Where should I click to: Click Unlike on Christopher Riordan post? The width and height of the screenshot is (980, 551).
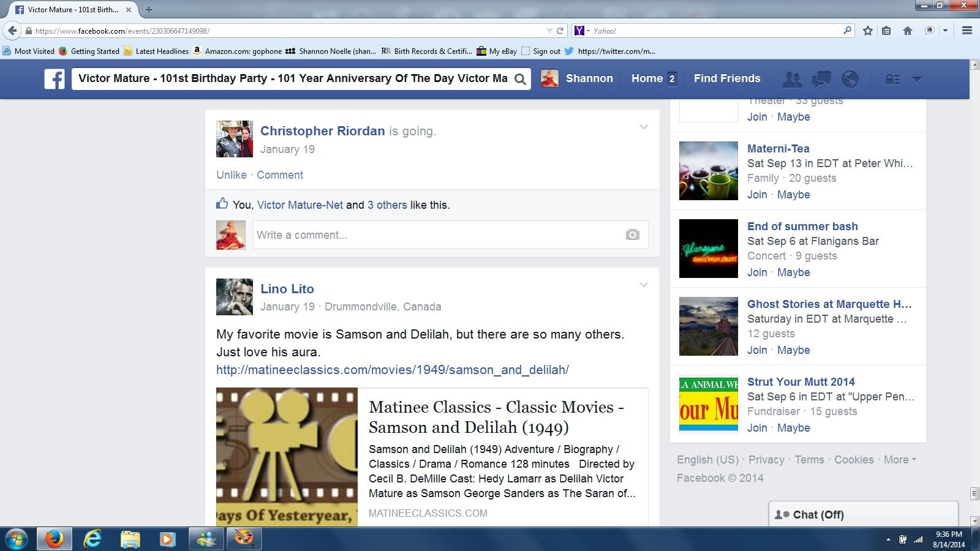(232, 175)
